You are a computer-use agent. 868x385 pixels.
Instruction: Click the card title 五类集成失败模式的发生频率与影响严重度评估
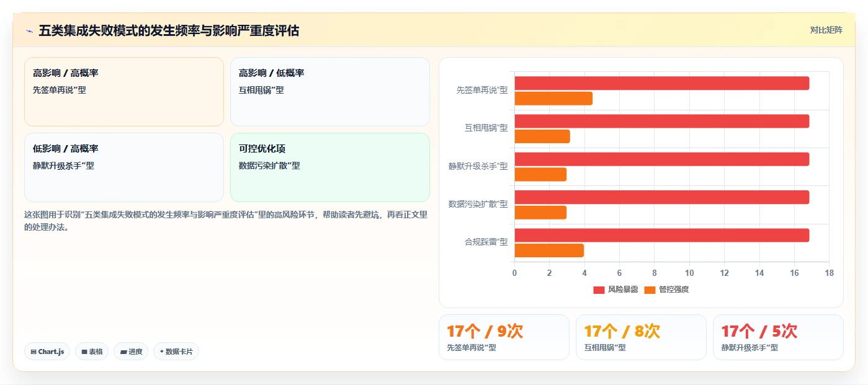pos(169,30)
